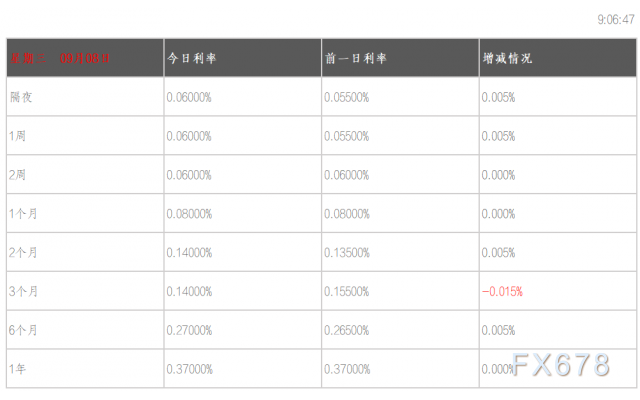640x400 pixels.
Task: Select the 1个月 row label
Action: (x=23, y=214)
